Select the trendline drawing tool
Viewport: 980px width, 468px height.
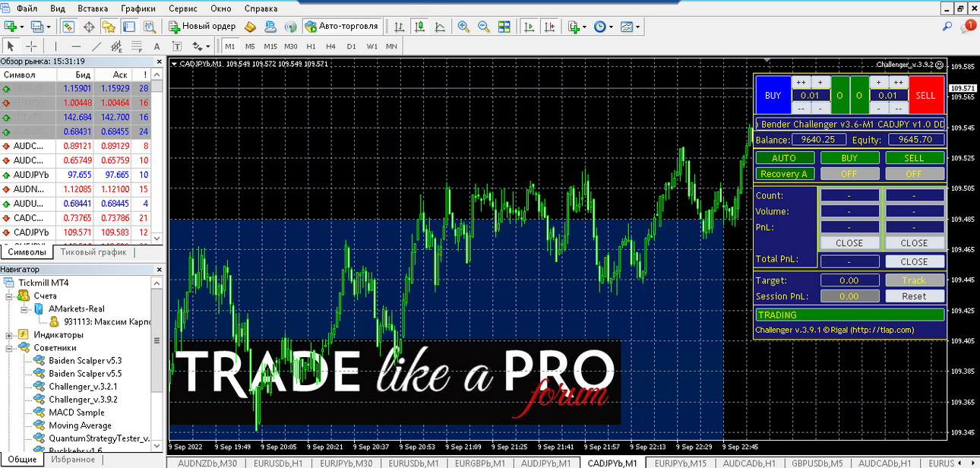coord(96,46)
